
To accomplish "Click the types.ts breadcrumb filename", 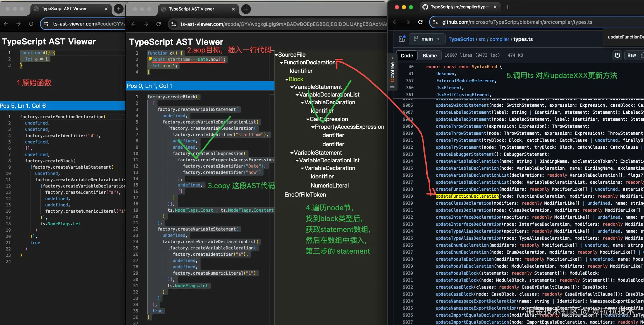I will (523, 39).
